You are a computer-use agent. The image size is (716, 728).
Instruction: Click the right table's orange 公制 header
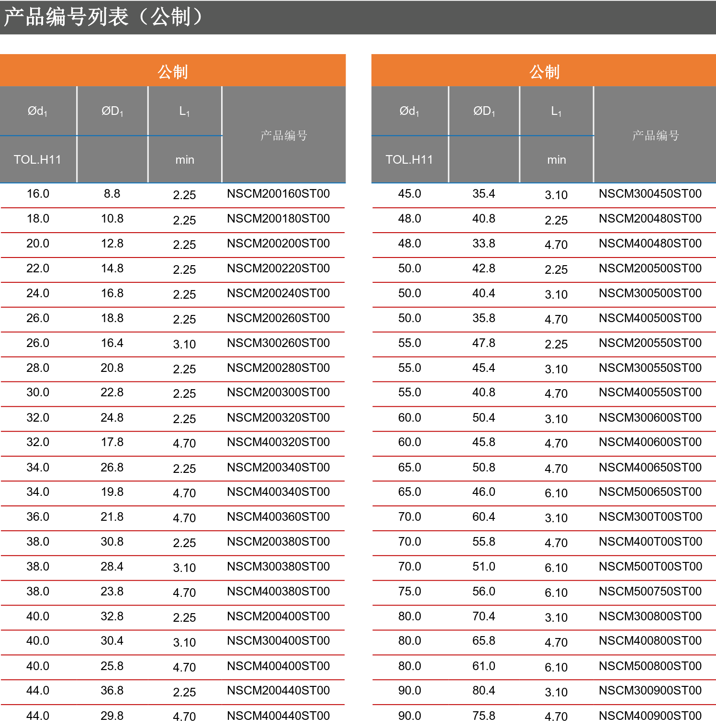coord(544,72)
